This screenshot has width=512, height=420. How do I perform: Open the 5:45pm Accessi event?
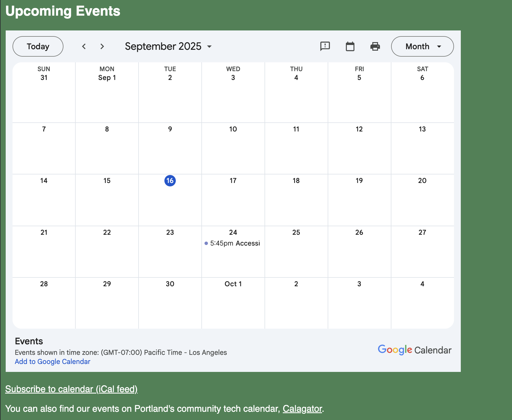(235, 243)
